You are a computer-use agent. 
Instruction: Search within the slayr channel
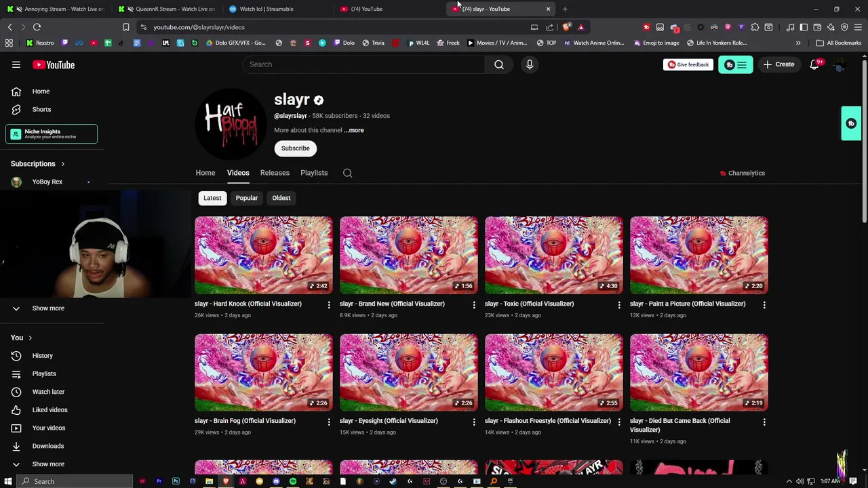[347, 173]
